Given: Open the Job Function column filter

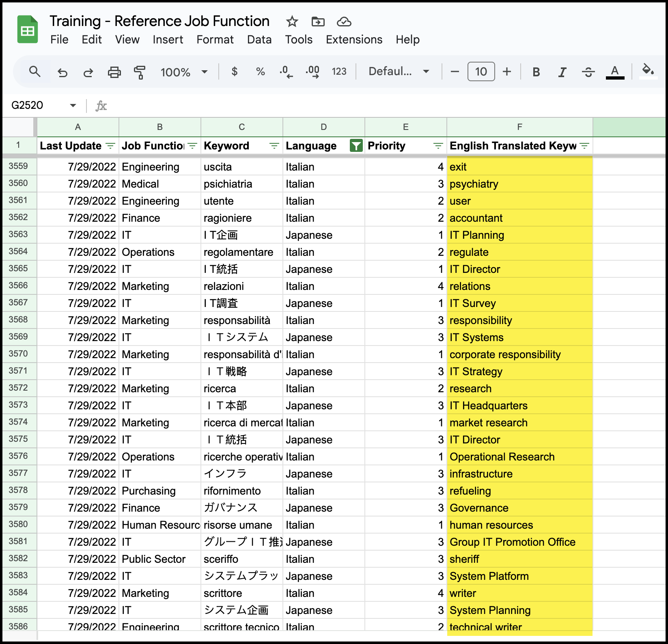Looking at the screenshot, I should click(x=193, y=146).
